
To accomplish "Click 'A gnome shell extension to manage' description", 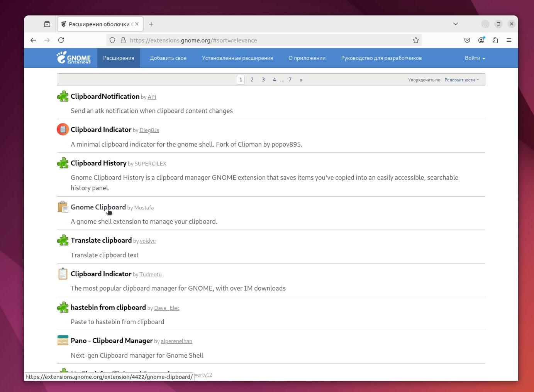I will click(x=144, y=221).
